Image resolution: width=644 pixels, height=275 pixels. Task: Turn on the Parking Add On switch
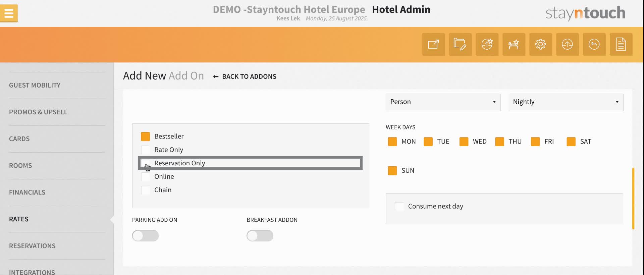(145, 236)
